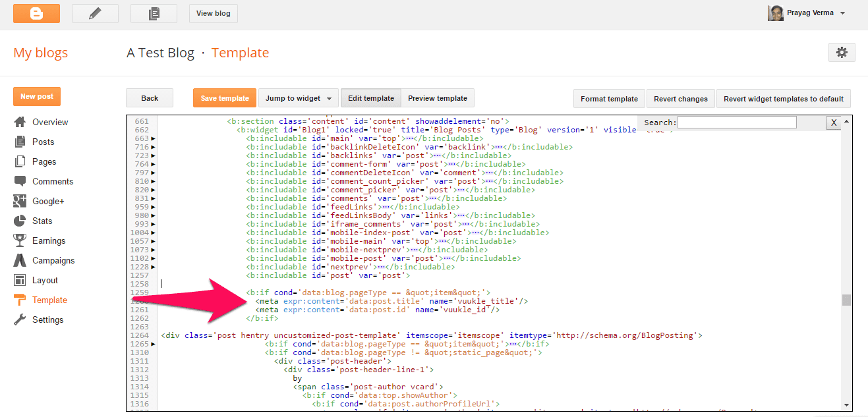
Task: Expand the folded code at line 663
Action: (x=154, y=139)
